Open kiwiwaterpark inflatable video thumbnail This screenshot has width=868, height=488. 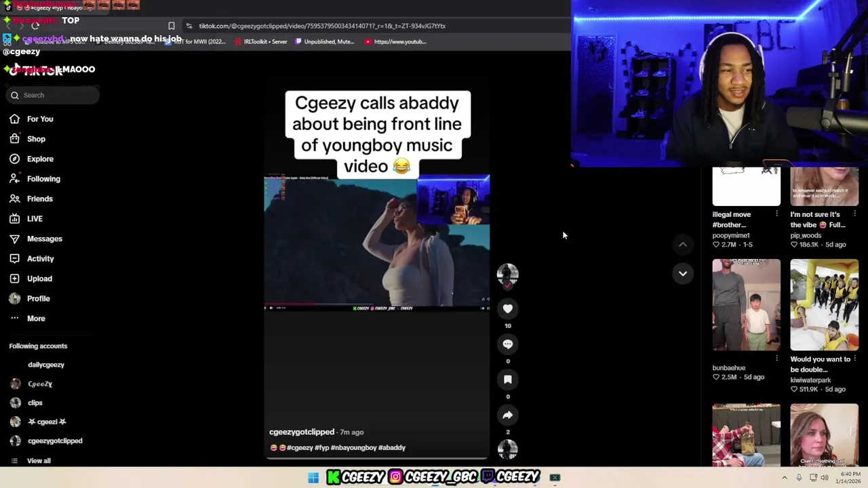coord(824,305)
